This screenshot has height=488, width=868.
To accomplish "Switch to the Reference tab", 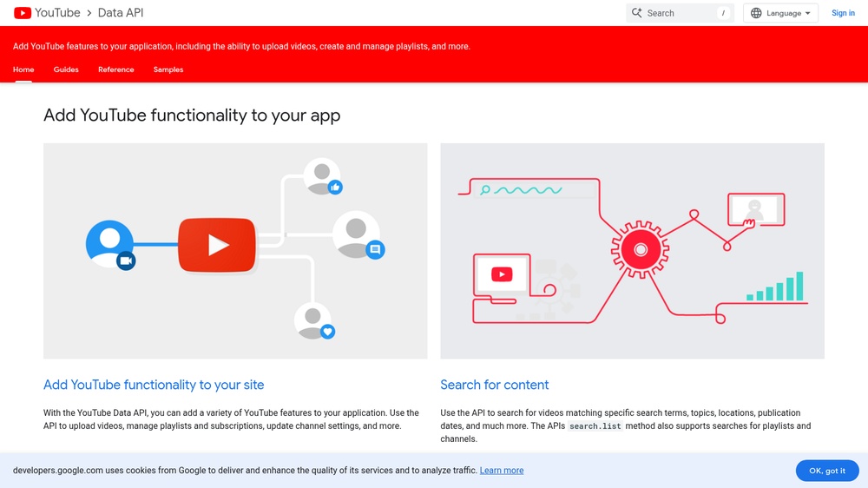I will [x=115, y=69].
